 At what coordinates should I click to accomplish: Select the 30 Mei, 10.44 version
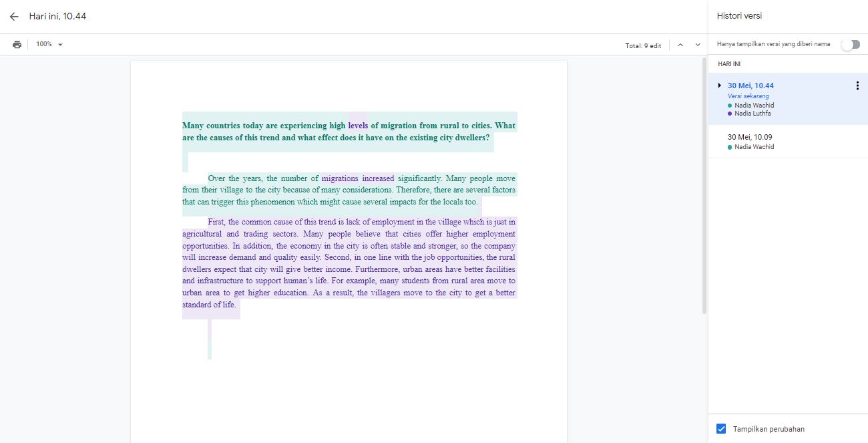point(788,99)
